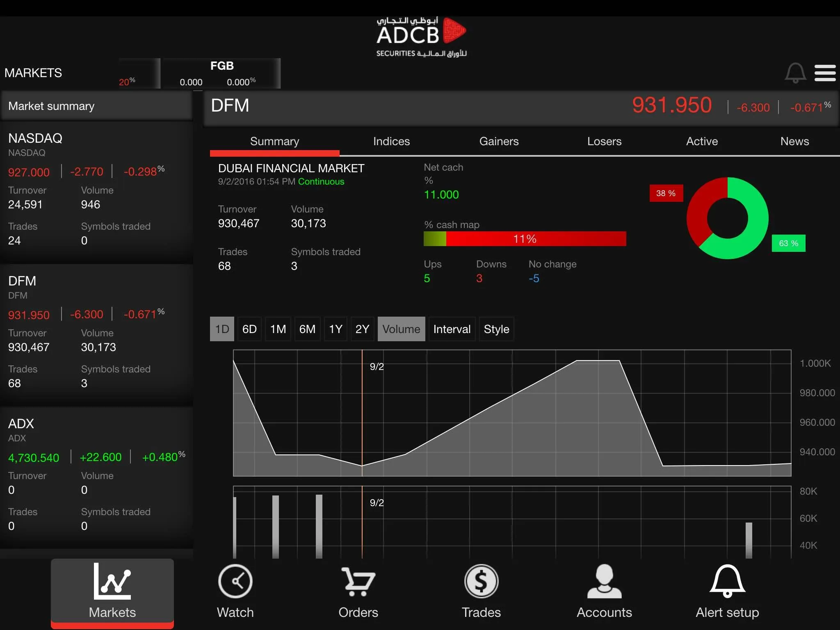Open the Watch watchlist panel
Image resolution: width=840 pixels, height=630 pixels.
coord(236,591)
